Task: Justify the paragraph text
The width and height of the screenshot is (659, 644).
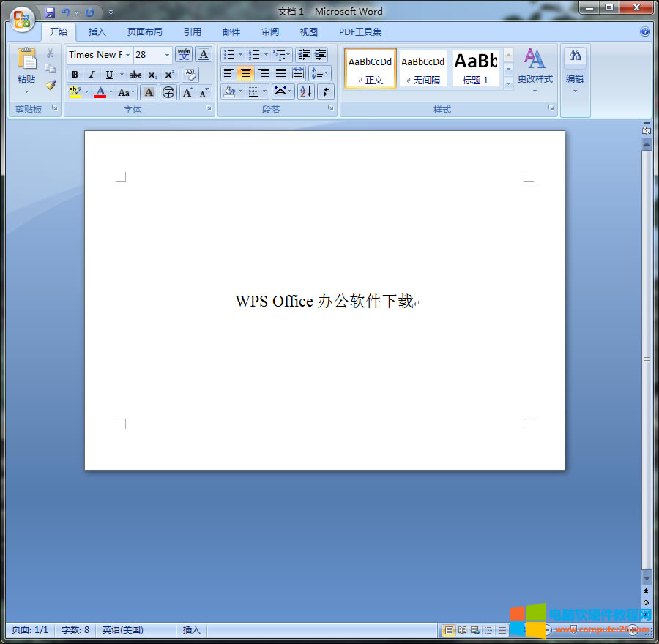Action: click(280, 73)
